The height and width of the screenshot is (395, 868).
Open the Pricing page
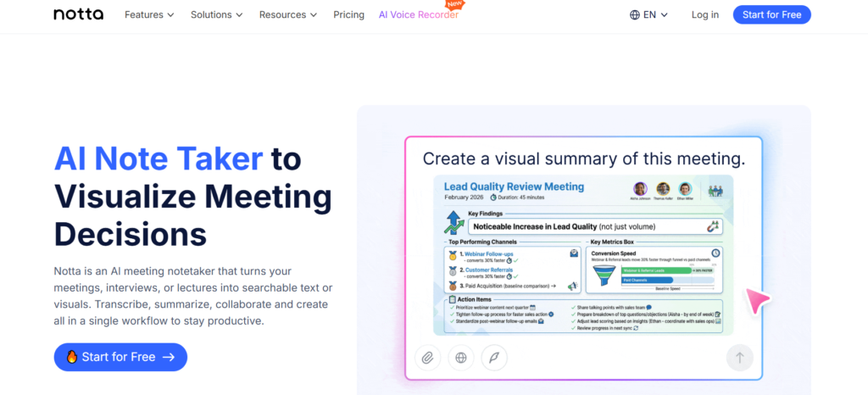[x=348, y=15]
